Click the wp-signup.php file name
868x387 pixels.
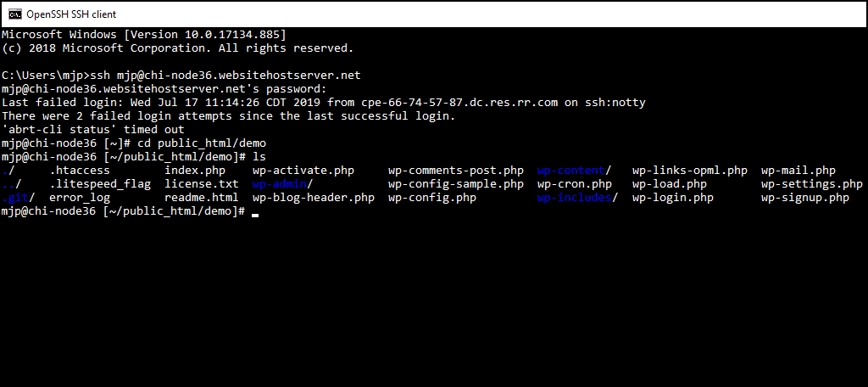click(804, 198)
